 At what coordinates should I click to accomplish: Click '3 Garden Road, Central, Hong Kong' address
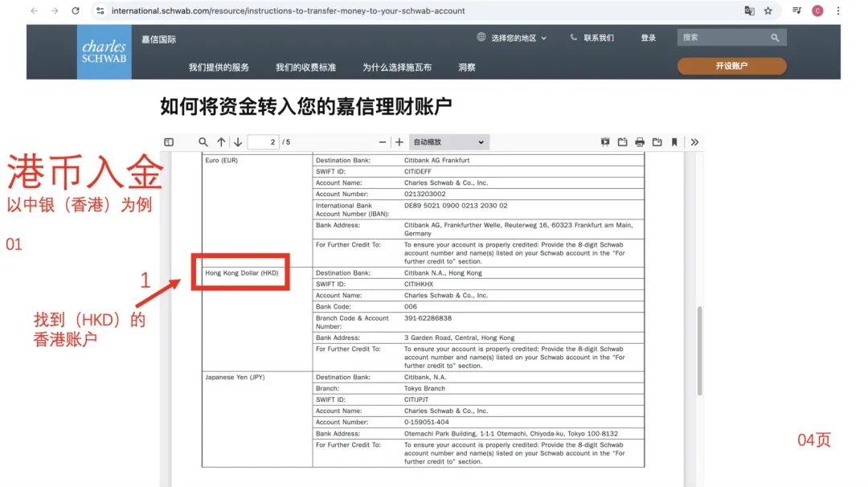459,338
